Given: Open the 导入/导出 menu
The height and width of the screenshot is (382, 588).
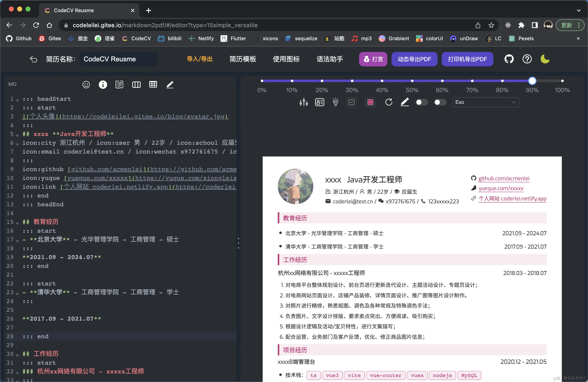Looking at the screenshot, I should click(x=199, y=59).
